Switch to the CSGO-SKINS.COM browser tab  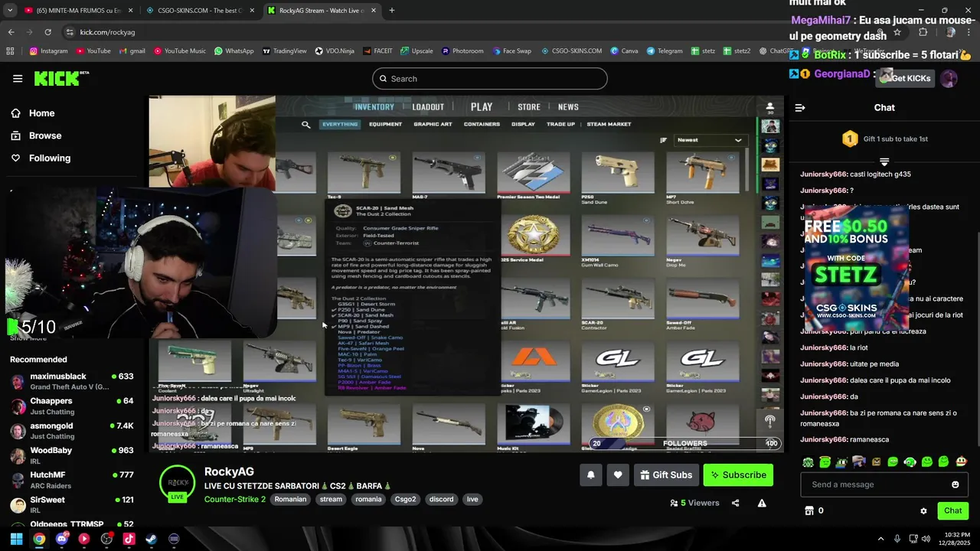point(202,11)
